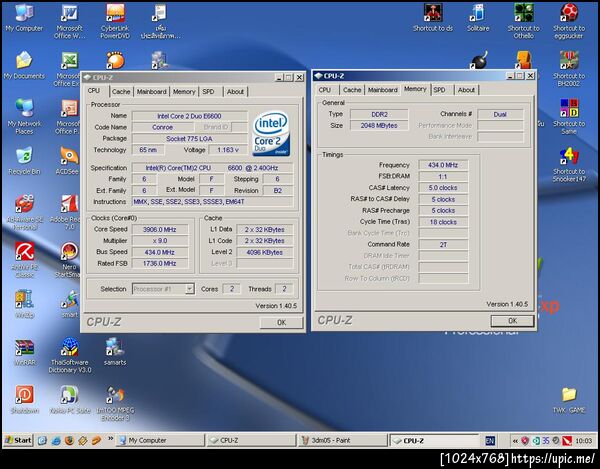
Task: Click OK in the CPU-Z Memory window
Action: click(512, 321)
